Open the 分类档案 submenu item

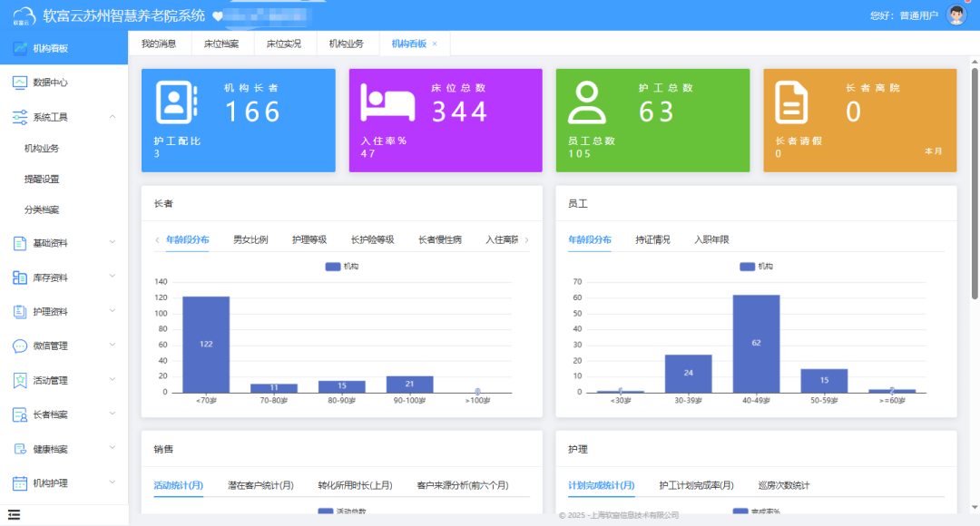click(42, 209)
